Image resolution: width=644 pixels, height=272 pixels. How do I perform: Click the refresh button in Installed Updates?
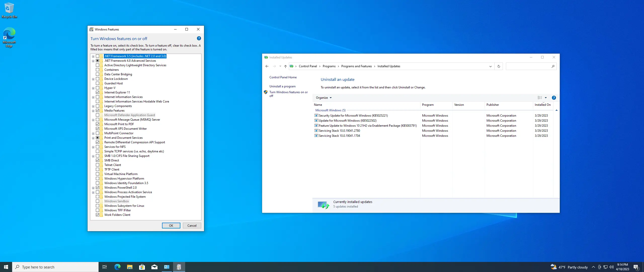pyautogui.click(x=499, y=66)
